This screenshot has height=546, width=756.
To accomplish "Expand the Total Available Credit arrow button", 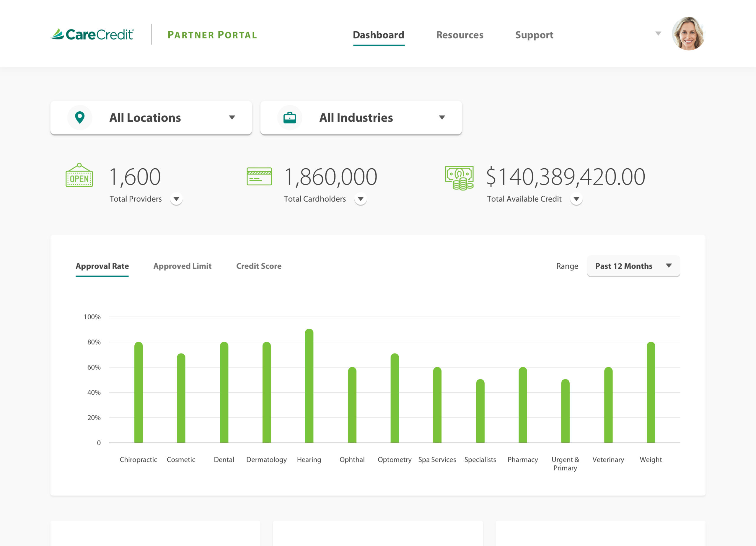I will (x=576, y=199).
